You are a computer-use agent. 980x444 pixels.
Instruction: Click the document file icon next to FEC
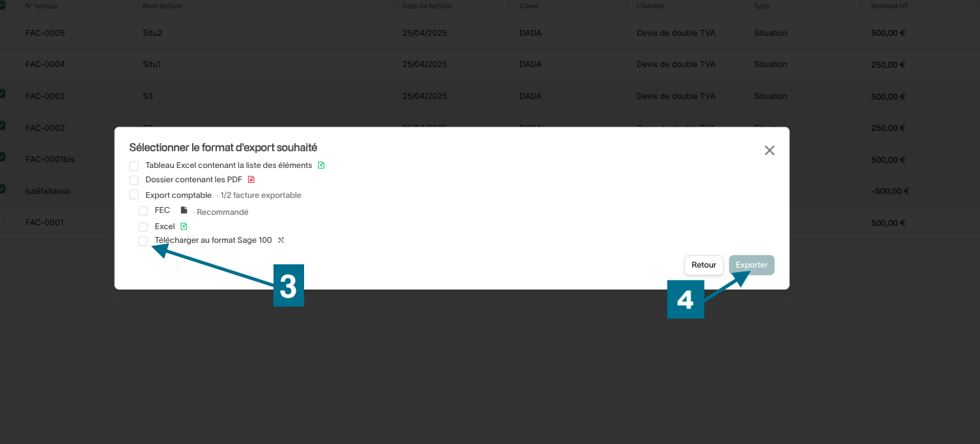point(184,210)
